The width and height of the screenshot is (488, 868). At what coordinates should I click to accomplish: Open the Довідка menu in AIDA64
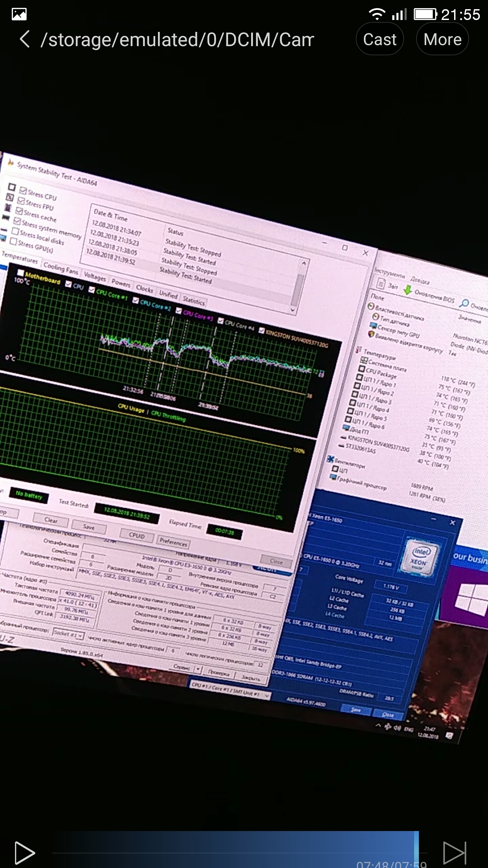click(420, 280)
